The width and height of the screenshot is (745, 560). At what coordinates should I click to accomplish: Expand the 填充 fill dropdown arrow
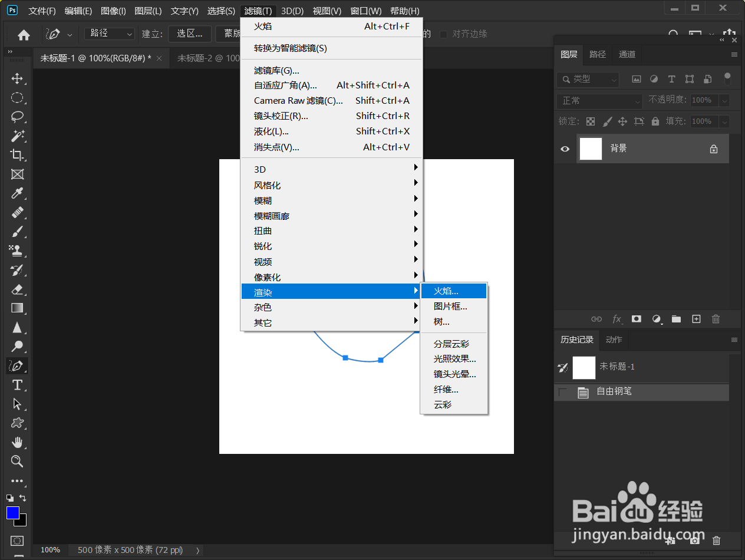(724, 121)
